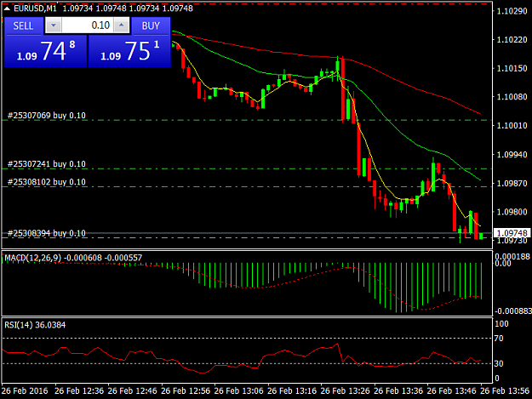Click the 26 Feb 12:36 time label
The width and height of the screenshot is (532, 399).
click(x=79, y=390)
